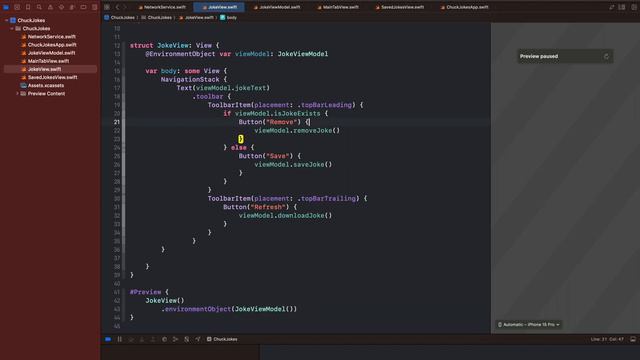Open the Debug navigator
640x360 pixels.
[x=72, y=7]
